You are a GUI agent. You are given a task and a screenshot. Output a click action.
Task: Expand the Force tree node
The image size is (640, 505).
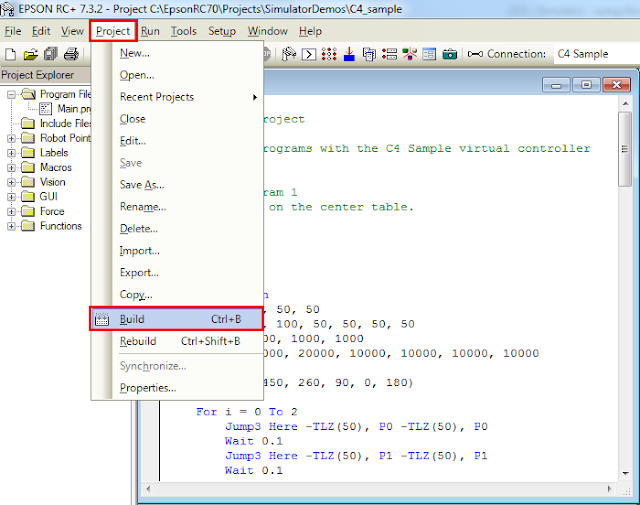tap(11, 211)
